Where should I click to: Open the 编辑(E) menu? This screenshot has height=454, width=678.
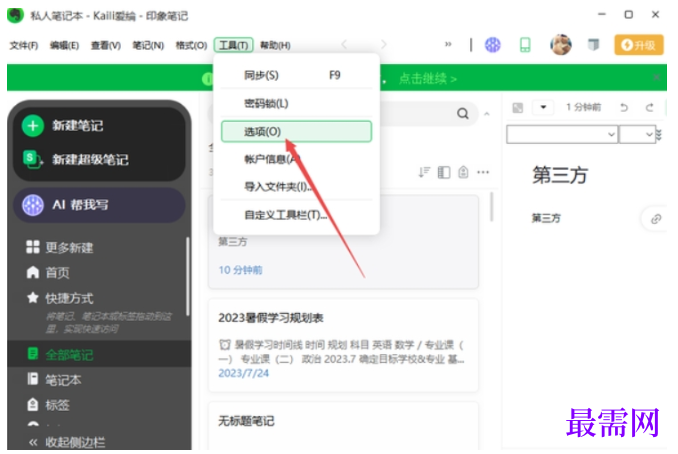pos(64,45)
